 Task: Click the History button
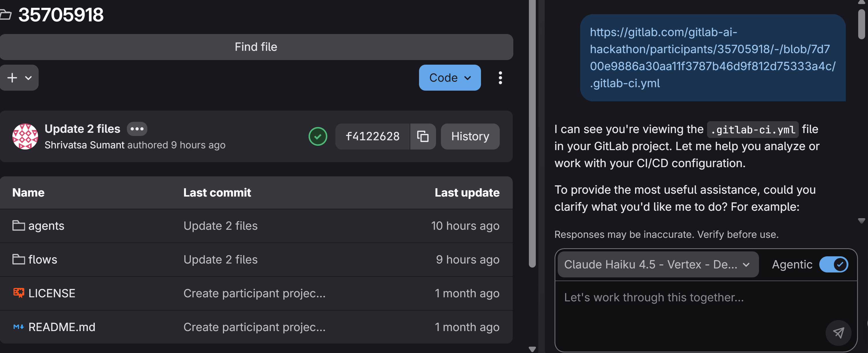tap(470, 136)
